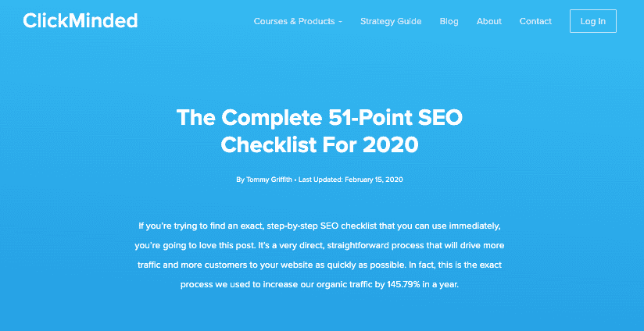Open the Contact page
644x331 pixels.
click(535, 21)
